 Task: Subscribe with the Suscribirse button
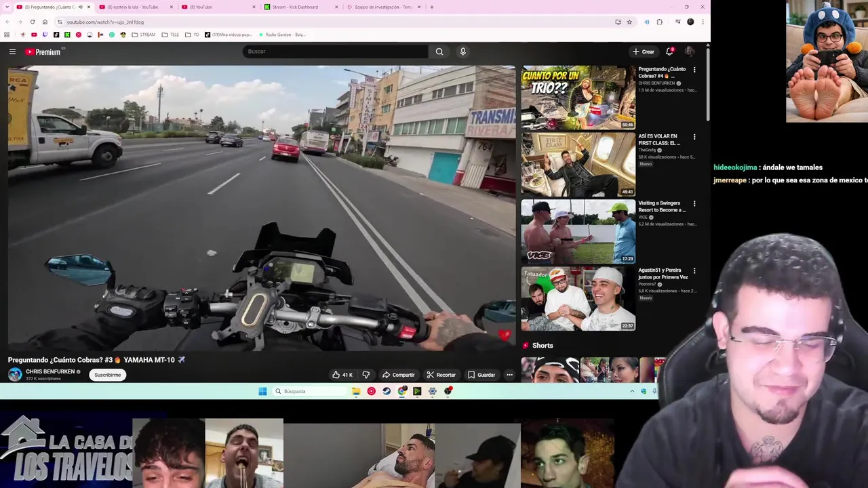pyautogui.click(x=108, y=375)
